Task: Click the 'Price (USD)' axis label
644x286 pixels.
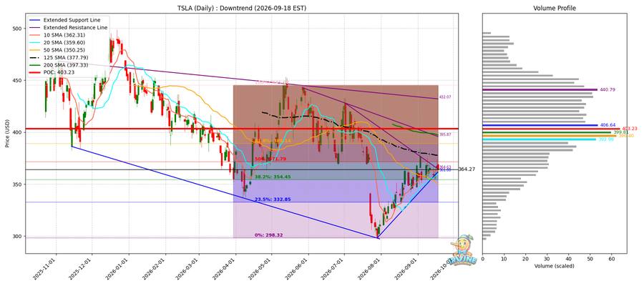Action: pyautogui.click(x=8, y=132)
